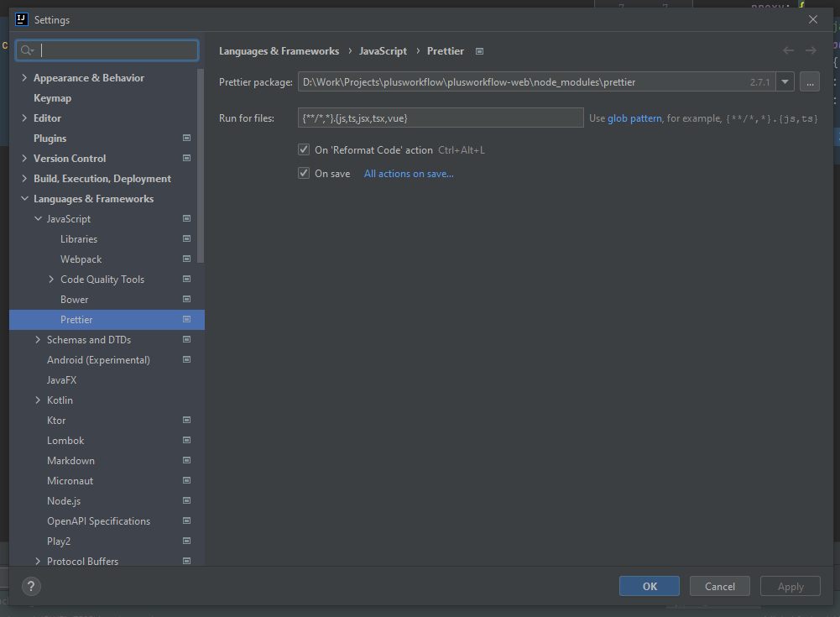Expand Build, Execution, Deployment section
The width and height of the screenshot is (840, 617).
pos(24,179)
